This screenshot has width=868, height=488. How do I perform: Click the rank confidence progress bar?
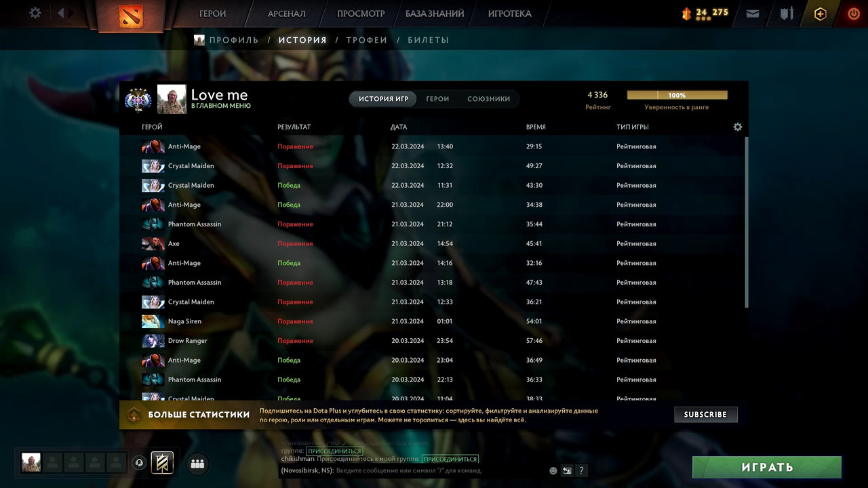(x=677, y=96)
